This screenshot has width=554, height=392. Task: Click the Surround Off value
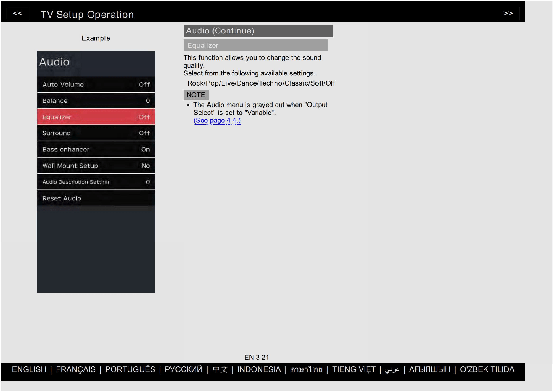tap(144, 133)
